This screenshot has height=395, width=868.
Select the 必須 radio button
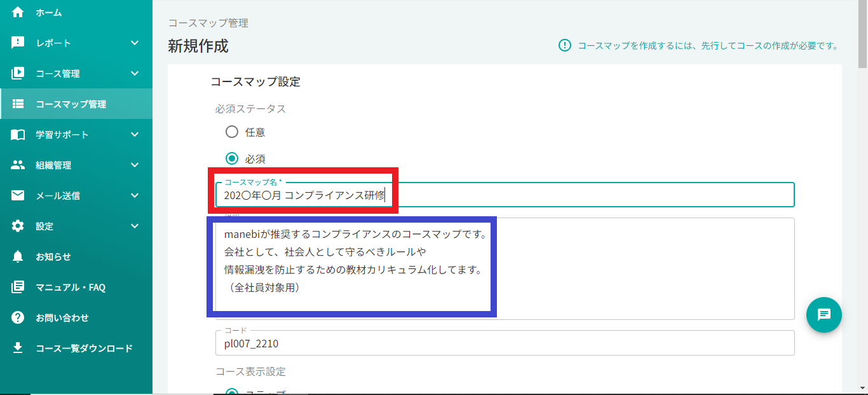click(232, 158)
